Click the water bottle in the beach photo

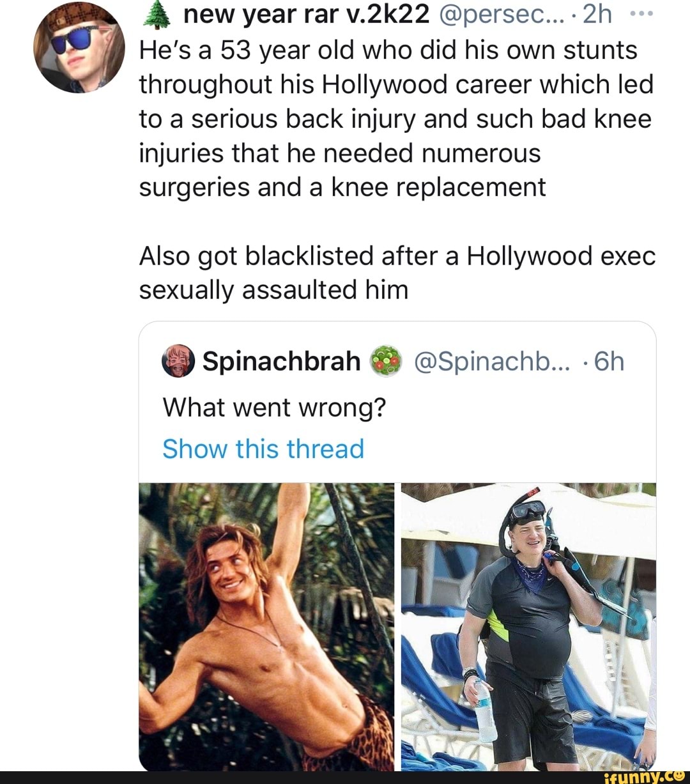coord(486,709)
